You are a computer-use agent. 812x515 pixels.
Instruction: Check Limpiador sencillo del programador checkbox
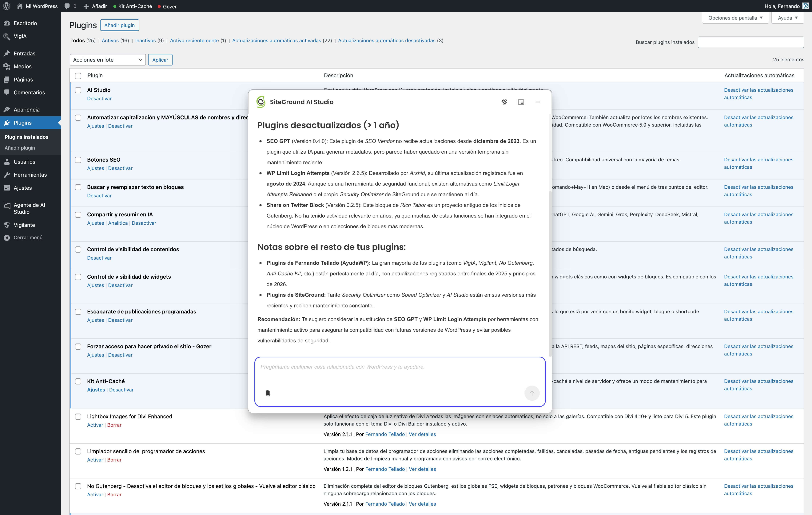[78, 451]
